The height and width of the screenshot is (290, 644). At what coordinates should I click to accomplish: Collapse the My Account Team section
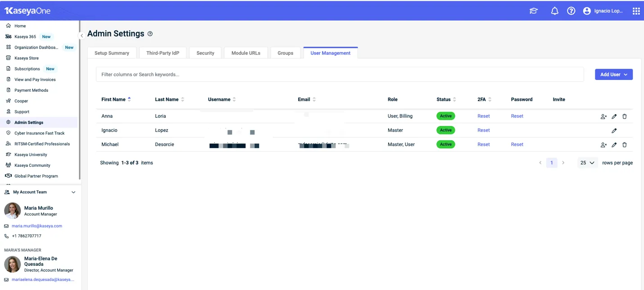point(73,192)
